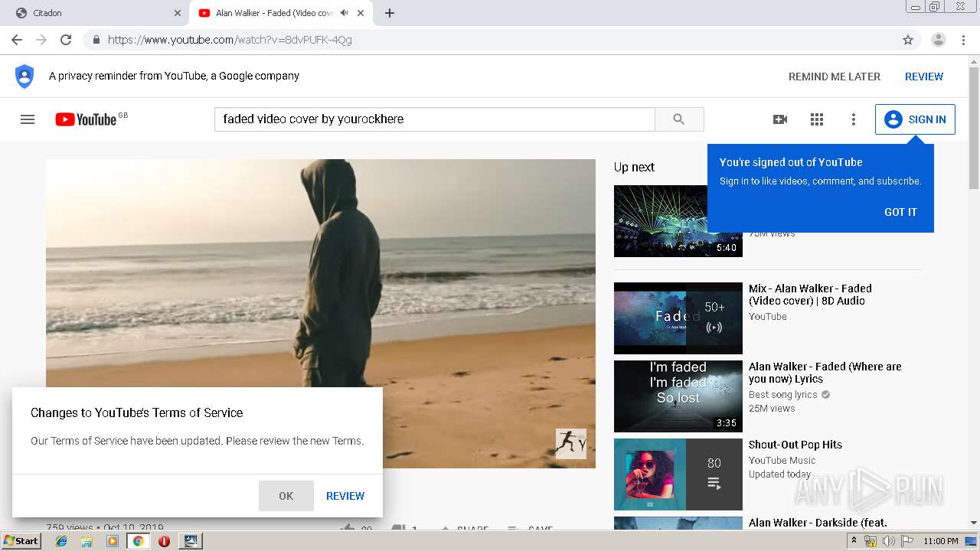This screenshot has width=980, height=551.
Task: Open Alan Walker - Darkside video title
Action: (x=818, y=523)
